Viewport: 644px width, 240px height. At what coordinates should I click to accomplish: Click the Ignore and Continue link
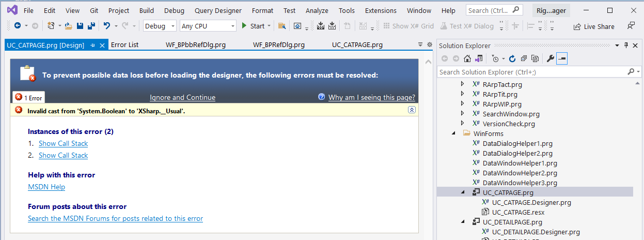(182, 97)
